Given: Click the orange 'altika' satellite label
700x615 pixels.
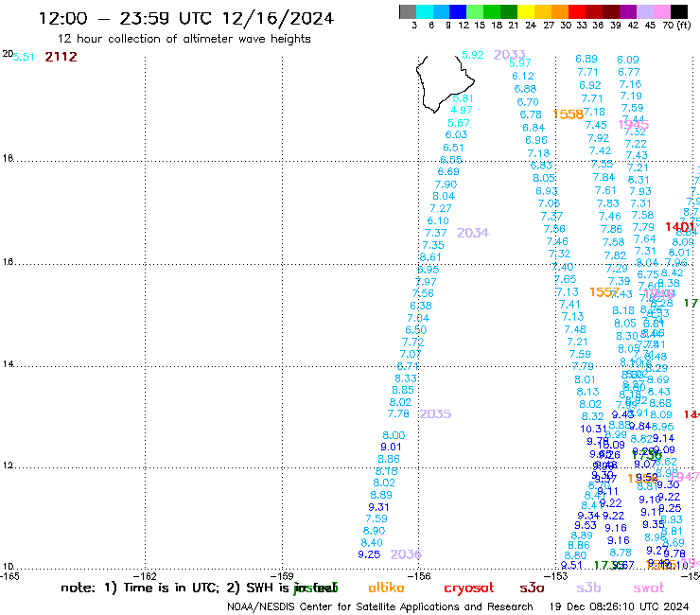Looking at the screenshot, I should coord(386,588).
